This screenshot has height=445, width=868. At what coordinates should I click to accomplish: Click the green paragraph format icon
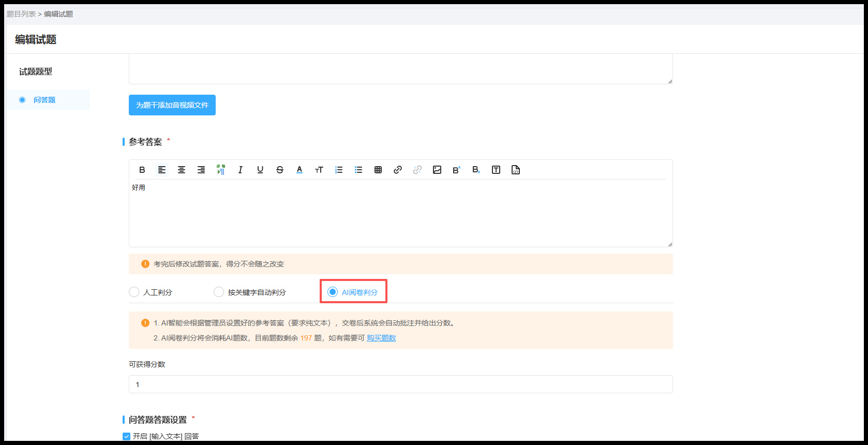[x=221, y=170]
